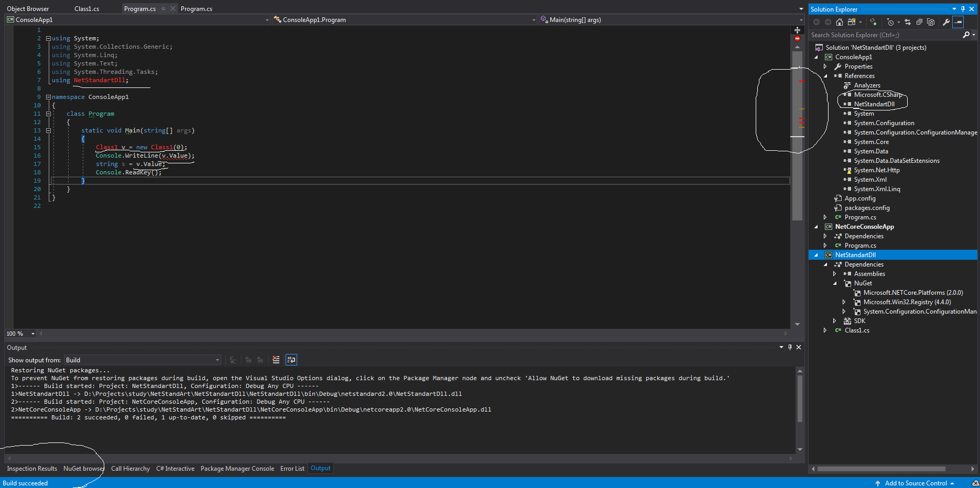Open the Error List tab
This screenshot has height=488, width=980.
(x=292, y=469)
